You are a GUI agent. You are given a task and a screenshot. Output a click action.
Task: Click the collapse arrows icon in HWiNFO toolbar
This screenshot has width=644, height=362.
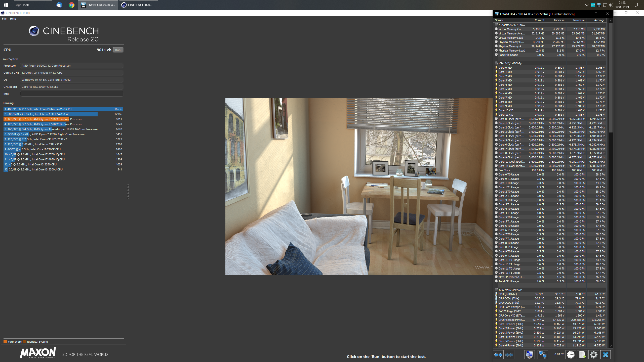click(509, 355)
